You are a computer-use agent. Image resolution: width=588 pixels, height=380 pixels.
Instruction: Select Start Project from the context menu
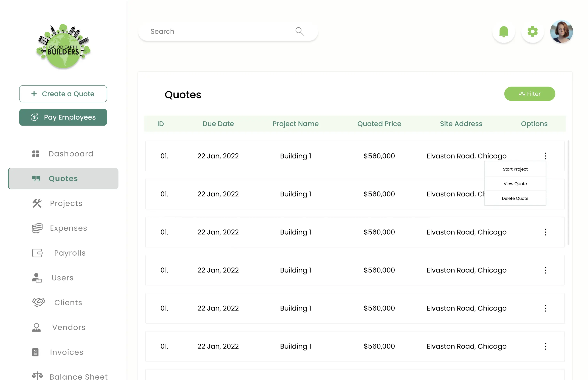pyautogui.click(x=515, y=169)
